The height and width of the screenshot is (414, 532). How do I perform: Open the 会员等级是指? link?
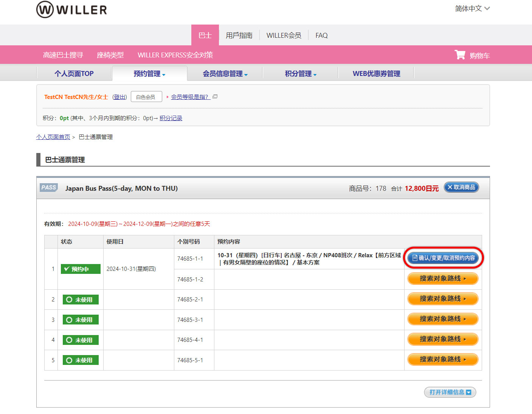point(190,97)
